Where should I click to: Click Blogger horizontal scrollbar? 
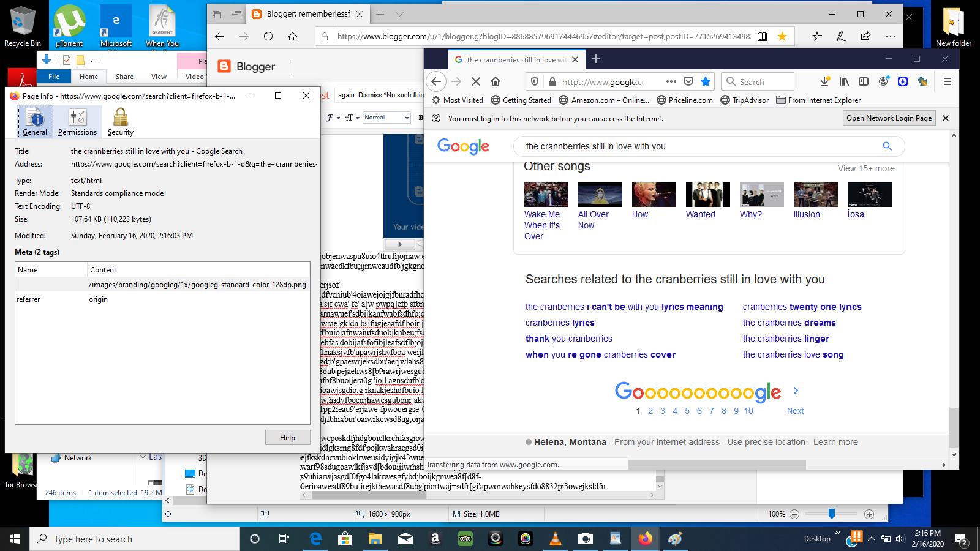[x=481, y=495]
